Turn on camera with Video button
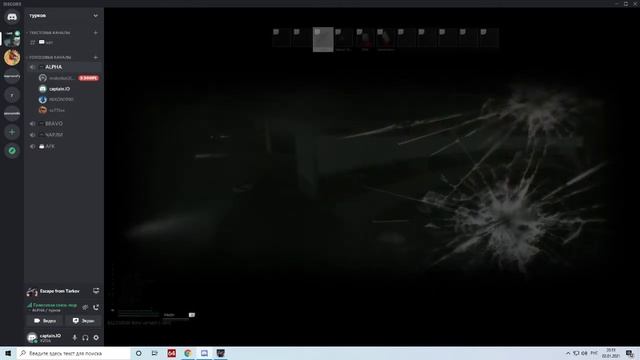640x360 pixels. (x=45, y=321)
